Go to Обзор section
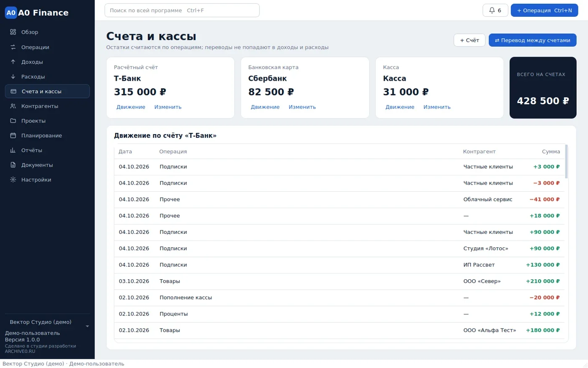The image size is (588, 368). (47, 32)
